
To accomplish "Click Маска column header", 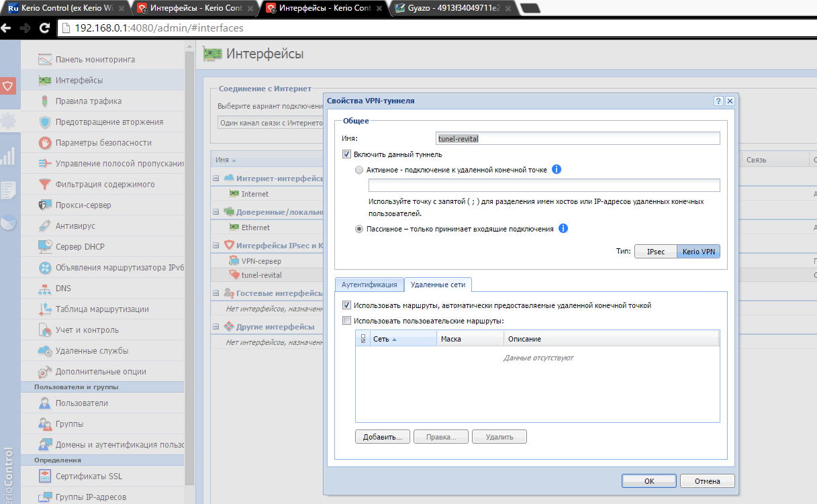I will [x=471, y=339].
